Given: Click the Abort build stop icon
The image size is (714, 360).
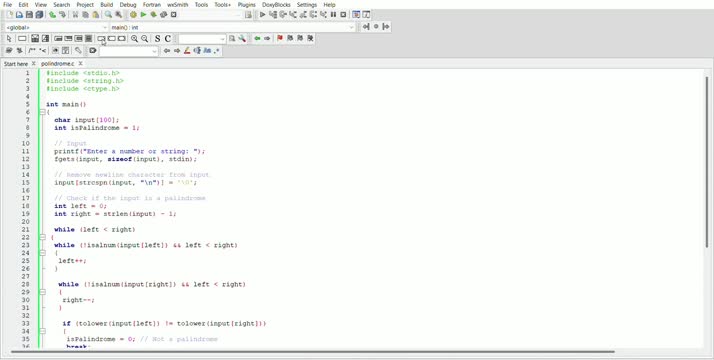Looking at the screenshot, I should (x=173, y=15).
